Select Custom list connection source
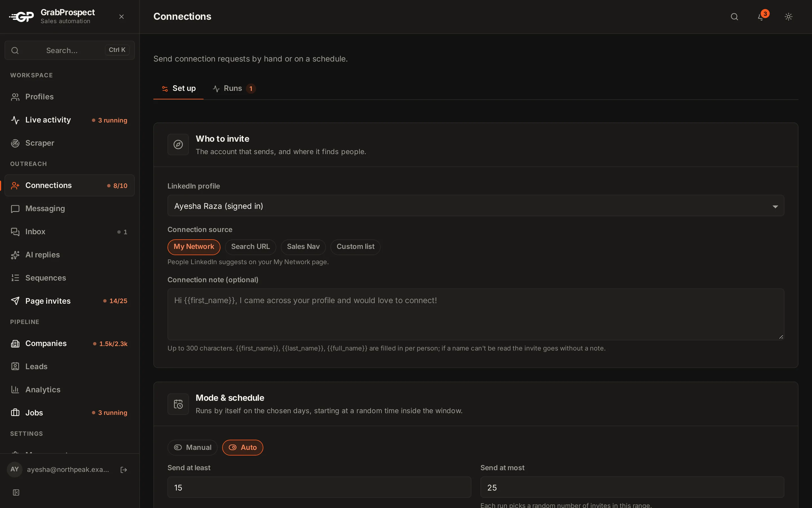Screen dimensions: 812x508 pyautogui.click(x=355, y=247)
